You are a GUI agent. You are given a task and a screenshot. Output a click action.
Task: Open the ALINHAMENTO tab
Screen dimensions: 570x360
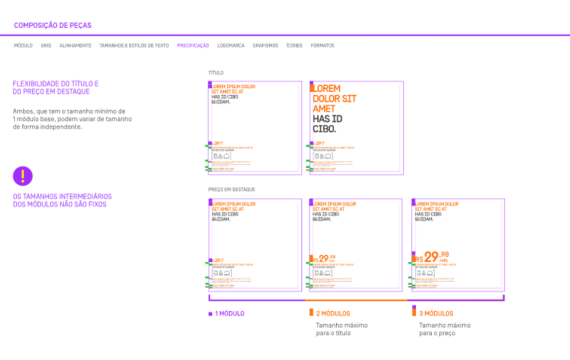pyautogui.click(x=75, y=45)
